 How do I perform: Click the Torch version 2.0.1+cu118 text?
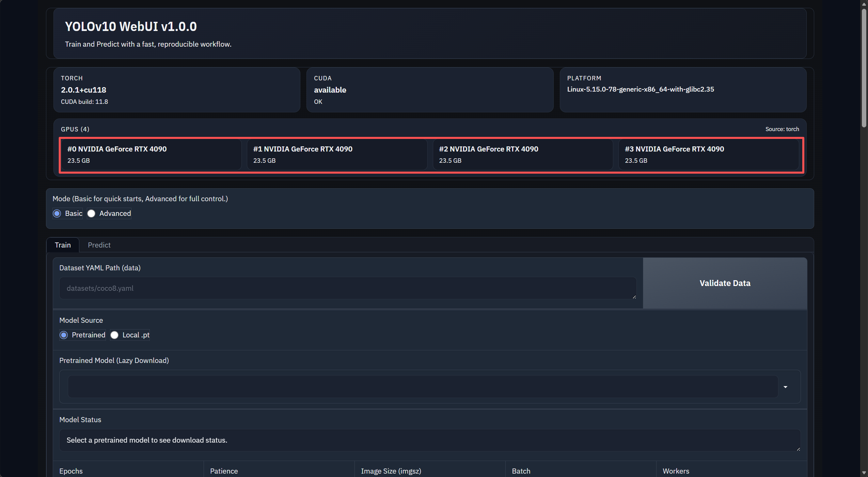click(83, 90)
